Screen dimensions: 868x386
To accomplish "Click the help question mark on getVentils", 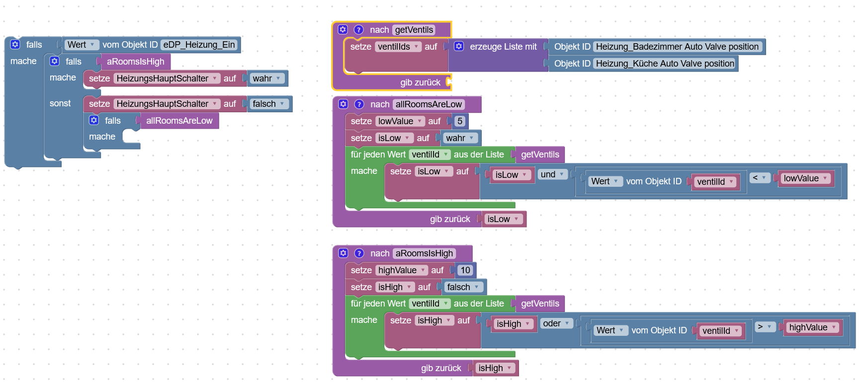I will 359,29.
